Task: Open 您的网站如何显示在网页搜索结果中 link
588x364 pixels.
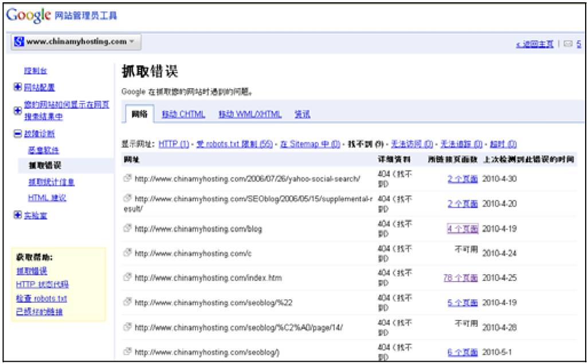Action: click(x=66, y=110)
